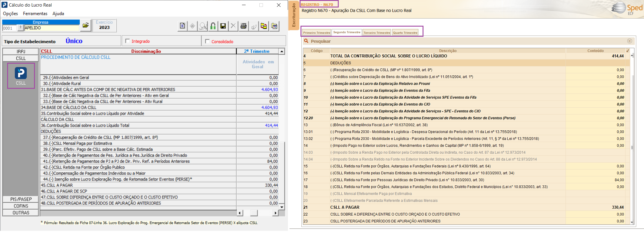Screen dimensions: 644x232
Task: Click the green padlock toolbar icon
Action: (213, 26)
